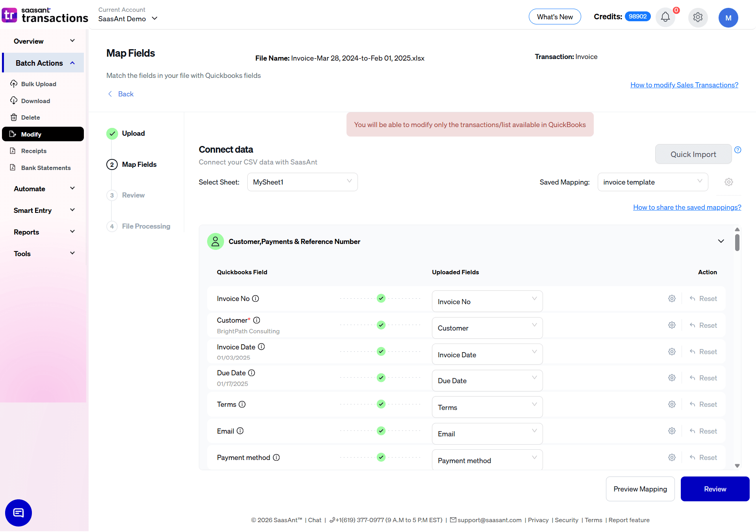Click green check on Due Date mapping
The height and width of the screenshot is (532, 756).
(381, 378)
